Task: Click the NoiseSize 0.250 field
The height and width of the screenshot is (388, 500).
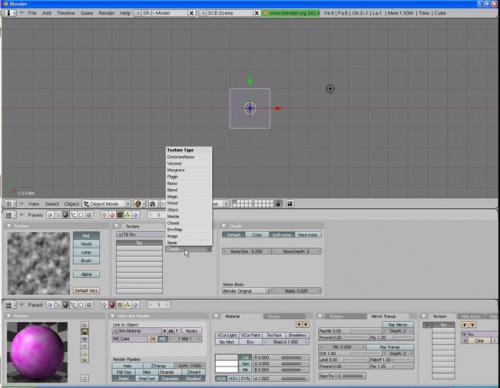Action: pyautogui.click(x=246, y=251)
